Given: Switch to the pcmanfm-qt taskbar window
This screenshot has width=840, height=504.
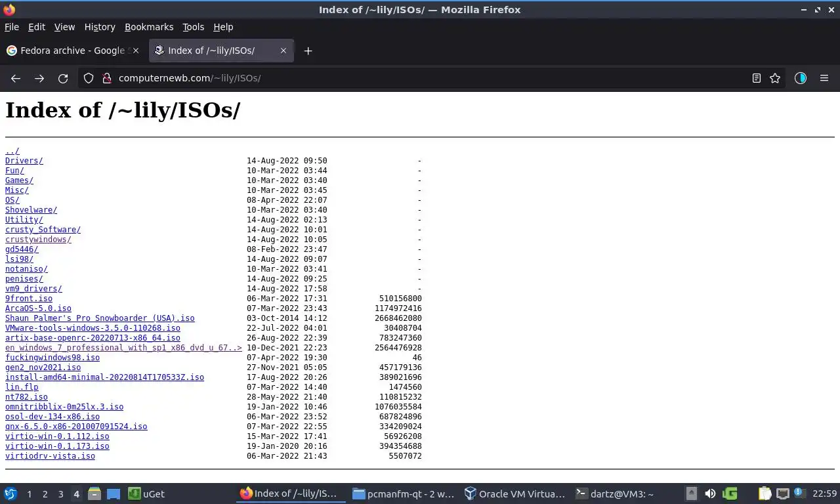Looking at the screenshot, I should (402, 493).
